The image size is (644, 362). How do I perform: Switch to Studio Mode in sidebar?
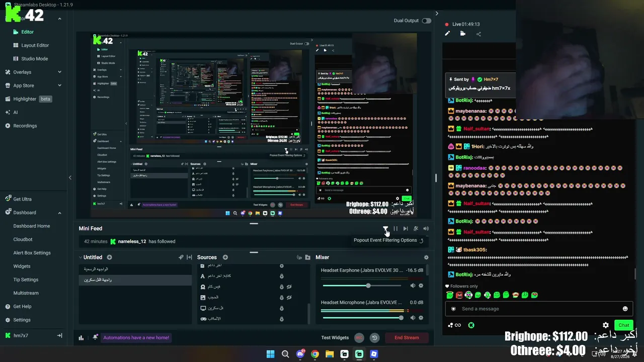34,59
